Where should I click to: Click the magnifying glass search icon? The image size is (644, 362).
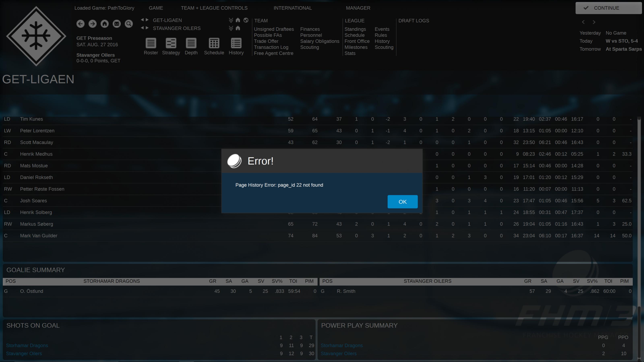pos(129,24)
